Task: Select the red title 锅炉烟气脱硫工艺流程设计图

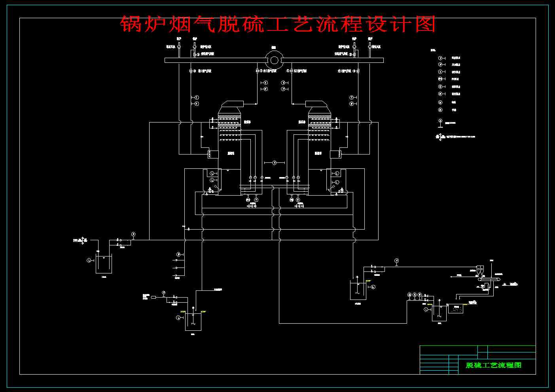Action: [x=278, y=24]
